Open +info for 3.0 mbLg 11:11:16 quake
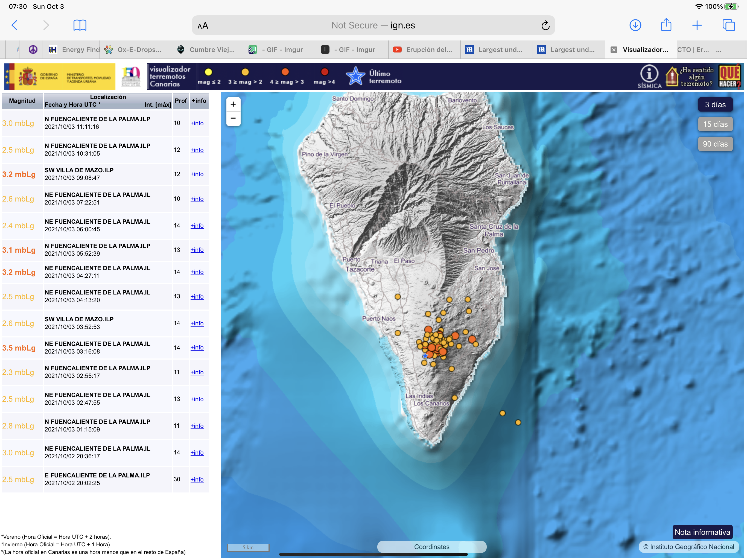The height and width of the screenshot is (560, 747). (197, 123)
